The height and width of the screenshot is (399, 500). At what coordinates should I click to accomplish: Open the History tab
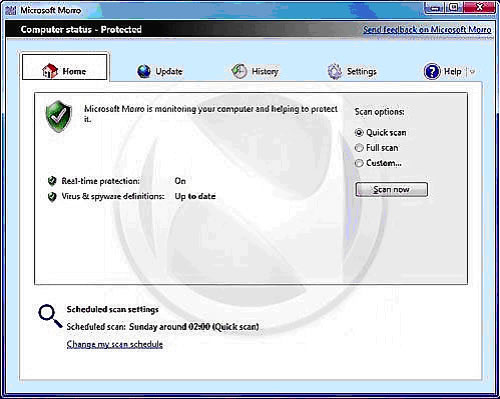(265, 71)
